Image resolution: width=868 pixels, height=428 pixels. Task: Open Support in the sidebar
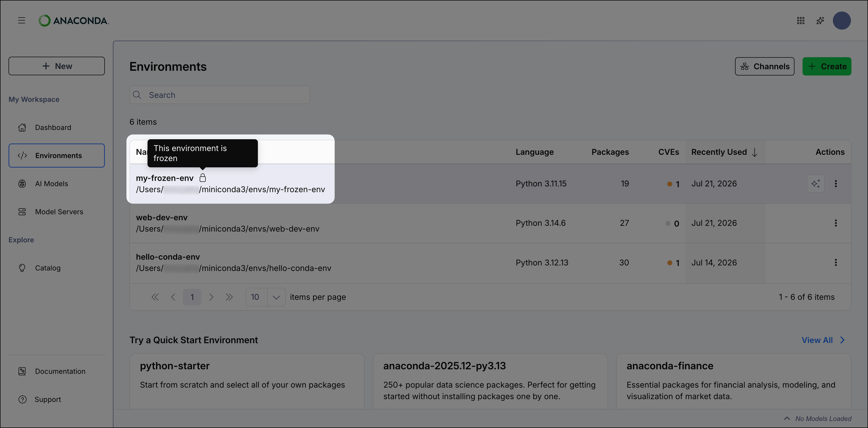(57, 399)
